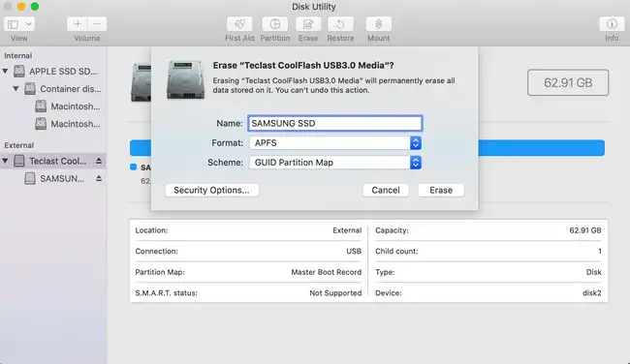The height and width of the screenshot is (364, 630).
Task: Add a volume with the plus button
Action: tap(77, 24)
